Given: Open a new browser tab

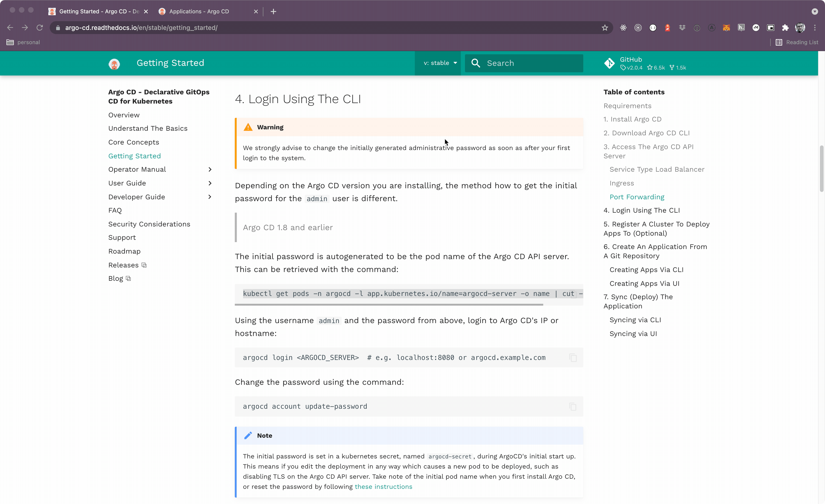Looking at the screenshot, I should tap(273, 11).
